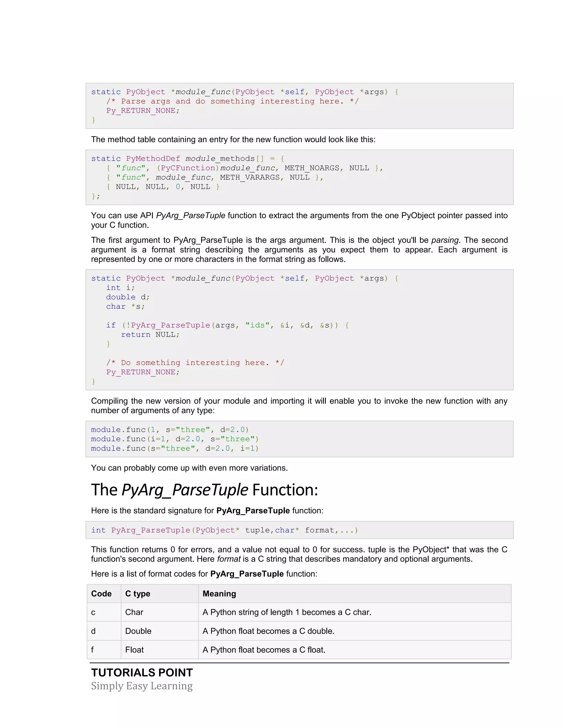Screen dimensions: 563x728
Task: Click code line "module.func(s="three", d=2.0, i=1)"
Action: coord(175,448)
